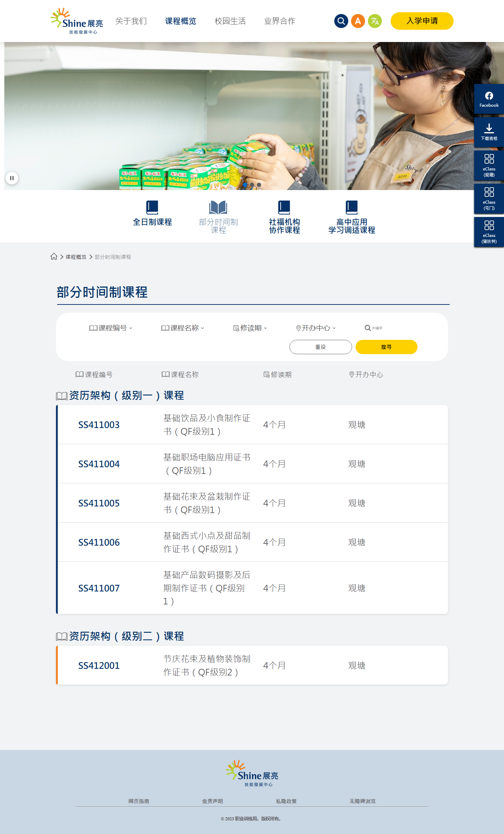Open the green language translate icon

click(x=374, y=21)
